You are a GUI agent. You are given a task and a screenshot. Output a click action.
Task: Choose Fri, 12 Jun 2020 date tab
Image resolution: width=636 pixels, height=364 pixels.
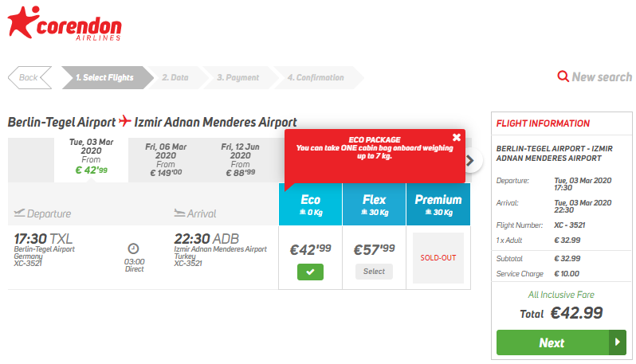pyautogui.click(x=240, y=161)
